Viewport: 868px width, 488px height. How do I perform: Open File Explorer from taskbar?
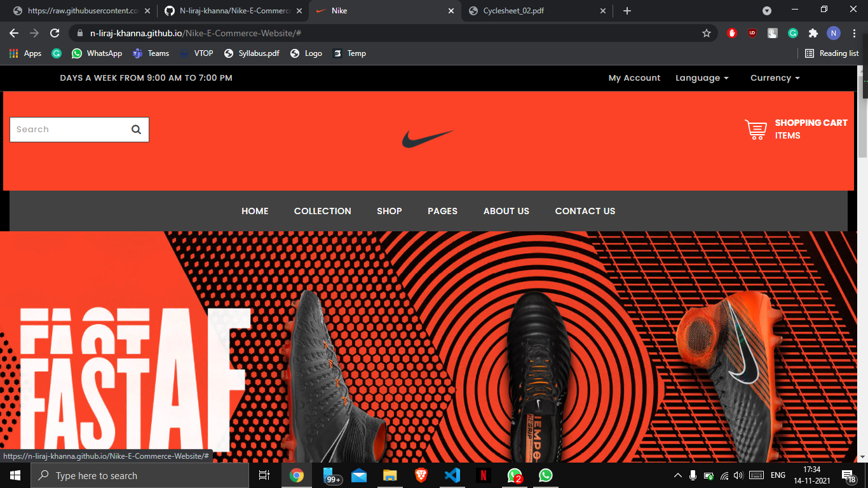[x=390, y=475]
